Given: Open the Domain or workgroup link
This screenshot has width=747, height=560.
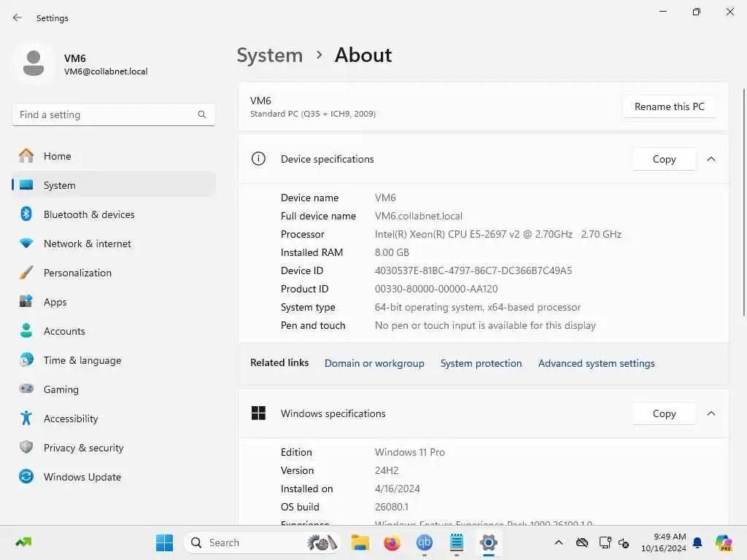Looking at the screenshot, I should point(374,363).
